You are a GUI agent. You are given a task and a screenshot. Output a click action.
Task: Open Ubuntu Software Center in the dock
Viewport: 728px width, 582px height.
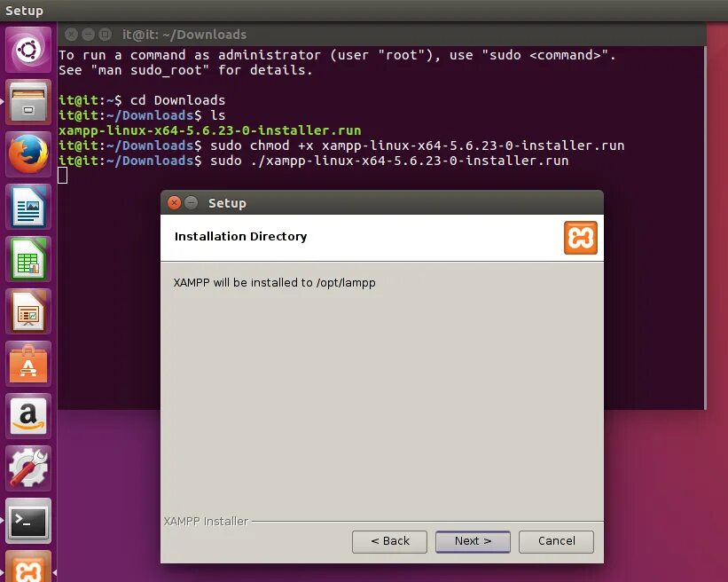tap(28, 364)
